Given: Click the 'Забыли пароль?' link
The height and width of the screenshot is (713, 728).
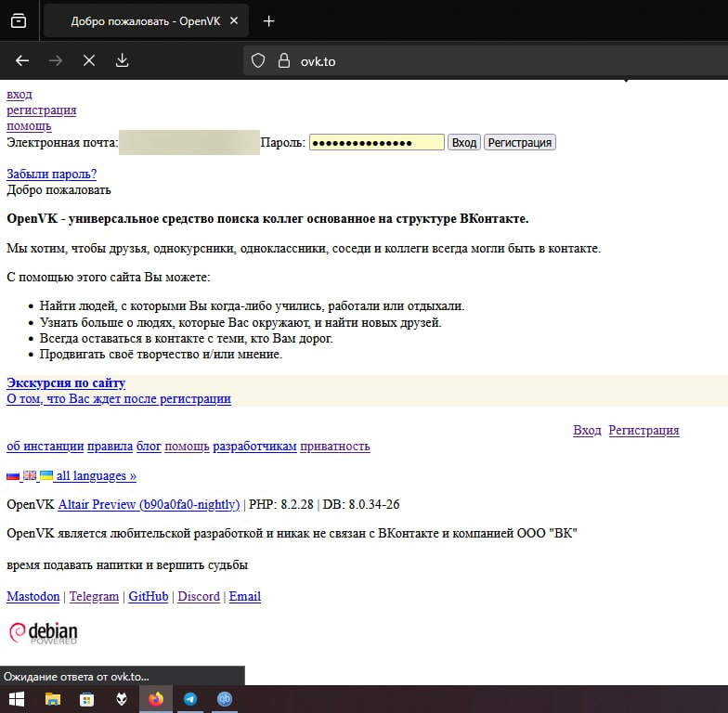Looking at the screenshot, I should pos(51,174).
